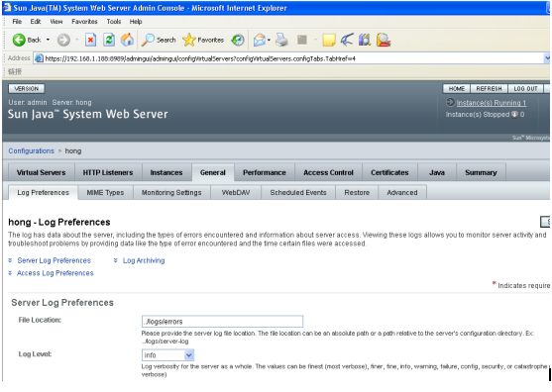The image size is (552, 392).
Task: Click the HOME button in console header
Action: coord(457,88)
